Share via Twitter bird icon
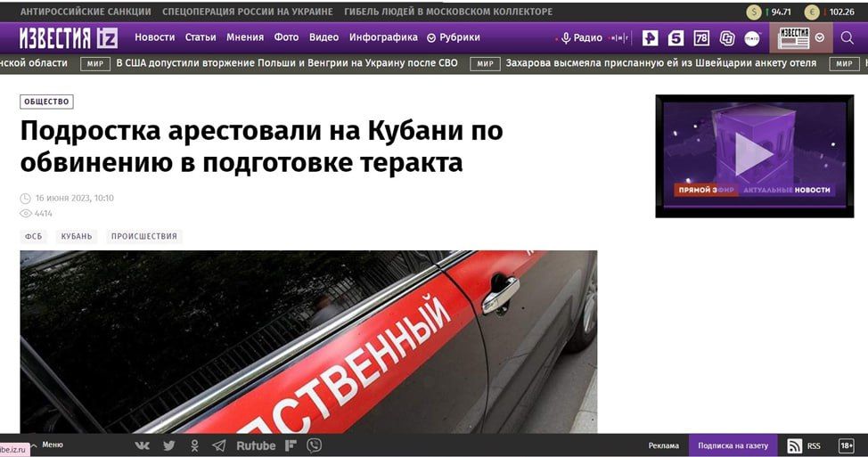 [168, 445]
